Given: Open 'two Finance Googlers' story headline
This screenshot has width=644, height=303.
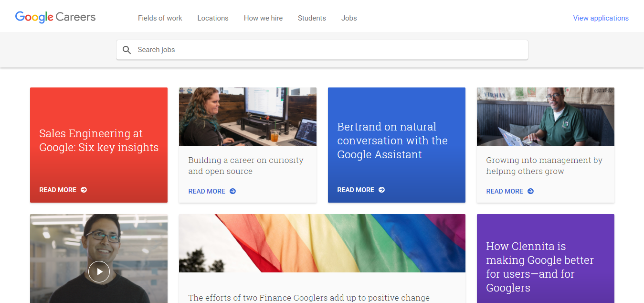Looking at the screenshot, I should [309, 298].
